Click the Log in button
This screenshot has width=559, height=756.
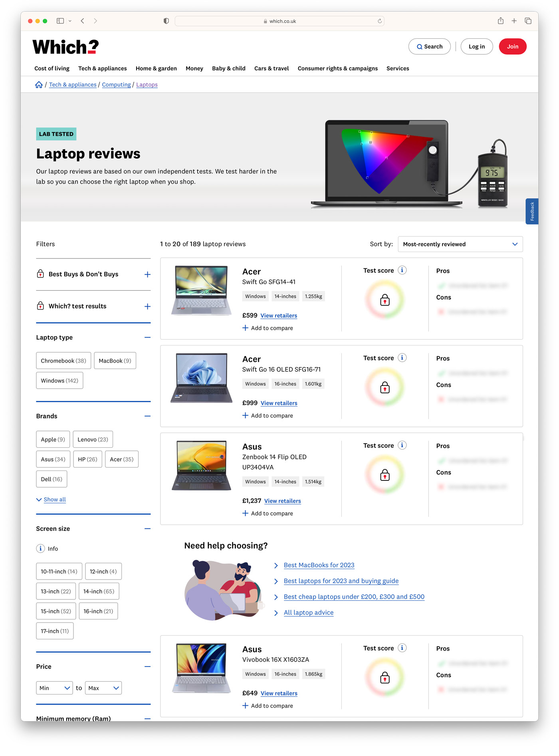tap(477, 47)
